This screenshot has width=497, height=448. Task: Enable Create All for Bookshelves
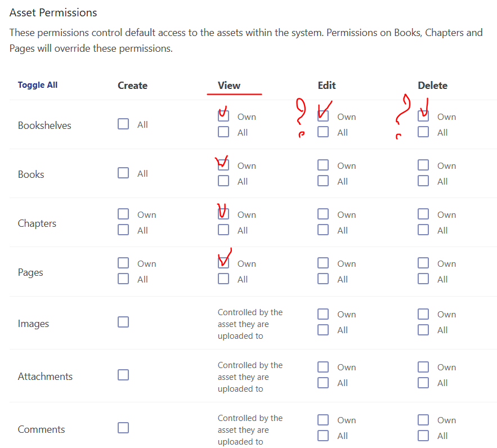(123, 124)
